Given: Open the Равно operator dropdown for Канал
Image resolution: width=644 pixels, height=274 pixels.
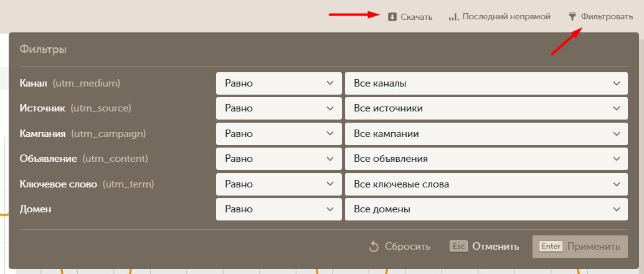Looking at the screenshot, I should 279,83.
